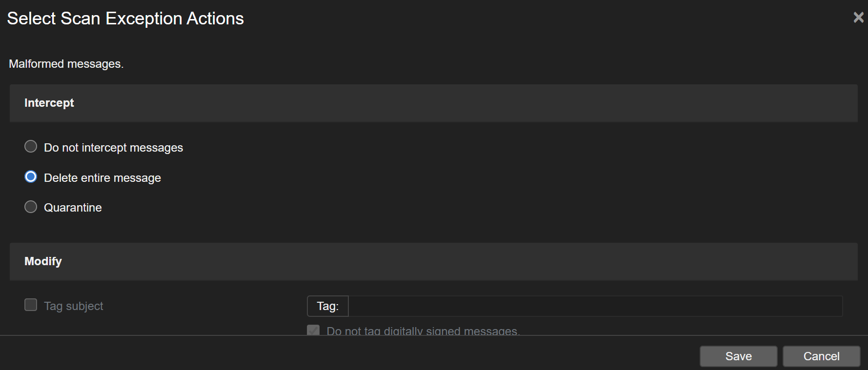Click the Delete entire message label text
This screenshot has height=370, width=868.
tap(102, 178)
